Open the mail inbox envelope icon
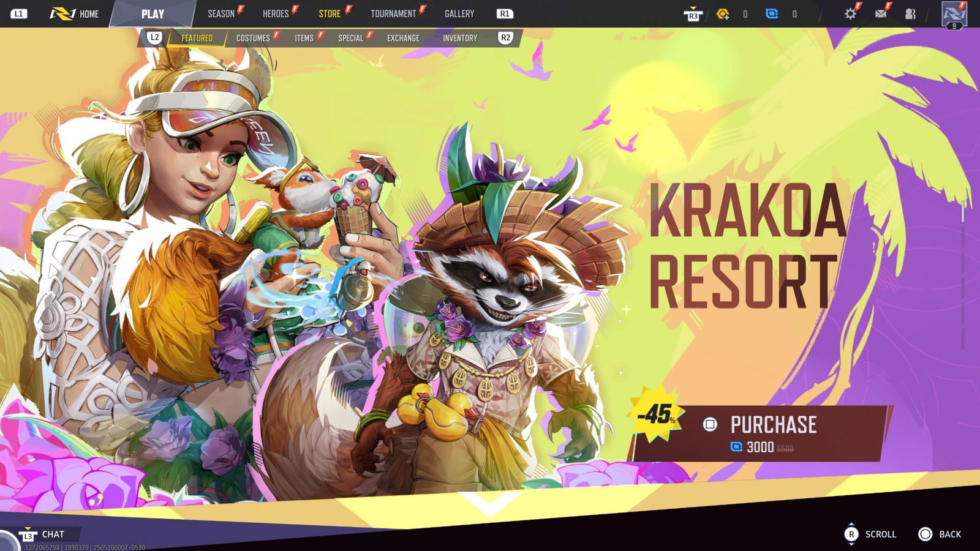The height and width of the screenshot is (551, 980). 881,13
